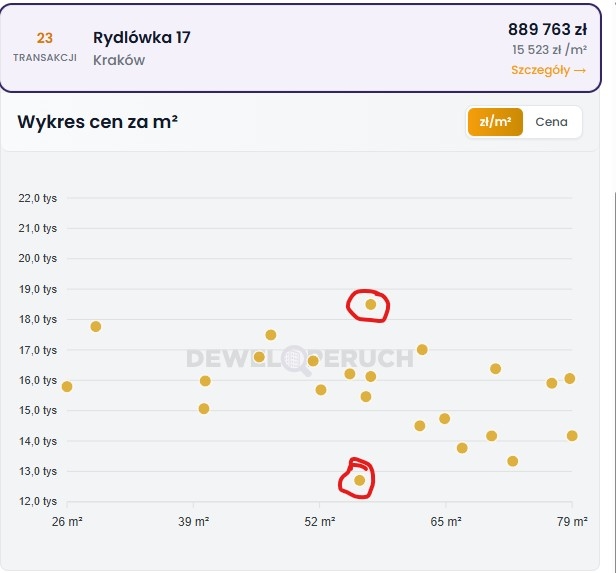This screenshot has height=573, width=616.
Task: Click the 23 transakcji badge
Action: coord(44,46)
